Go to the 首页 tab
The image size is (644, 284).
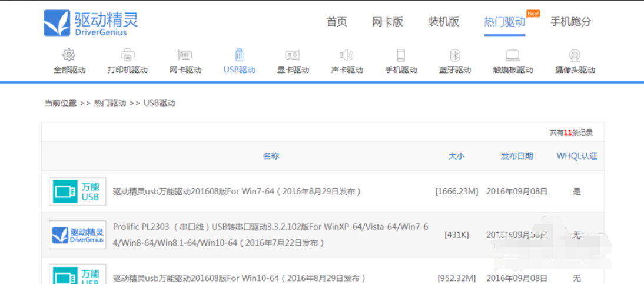(337, 22)
